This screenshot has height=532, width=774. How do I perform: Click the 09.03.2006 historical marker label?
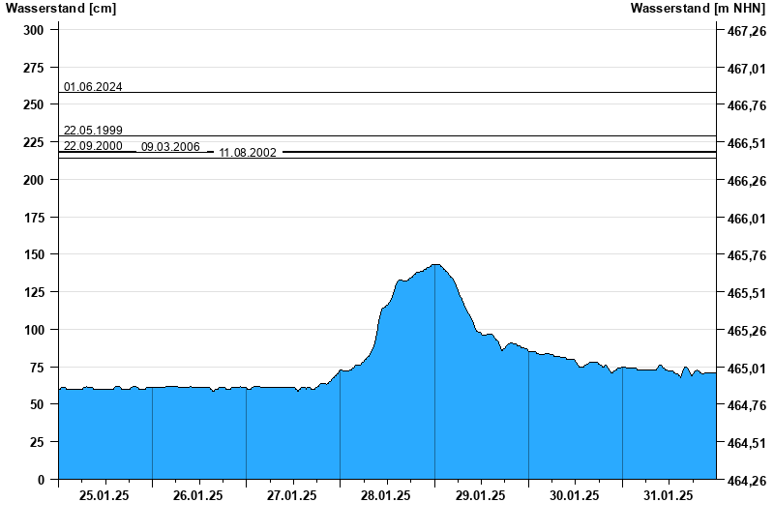tap(170, 147)
